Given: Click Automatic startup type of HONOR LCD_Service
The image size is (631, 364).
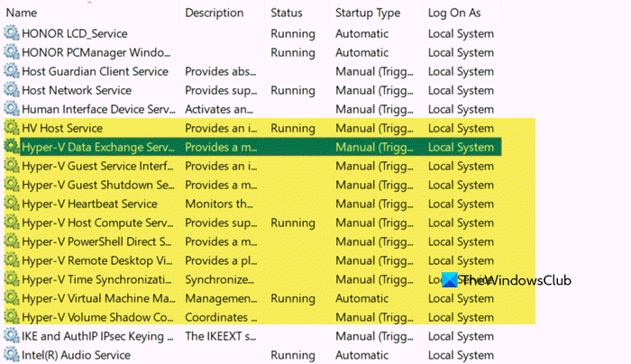Looking at the screenshot, I should pyautogui.click(x=361, y=33).
